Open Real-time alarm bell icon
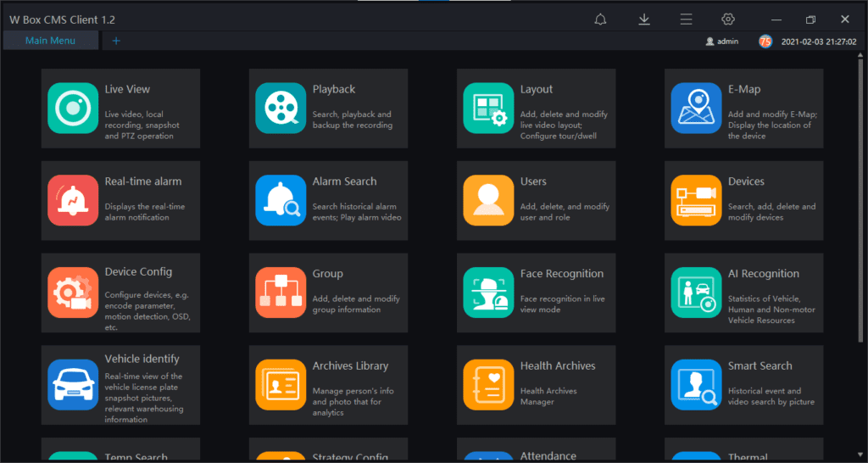Screen dimensions: 868x463 pyautogui.click(x=73, y=200)
